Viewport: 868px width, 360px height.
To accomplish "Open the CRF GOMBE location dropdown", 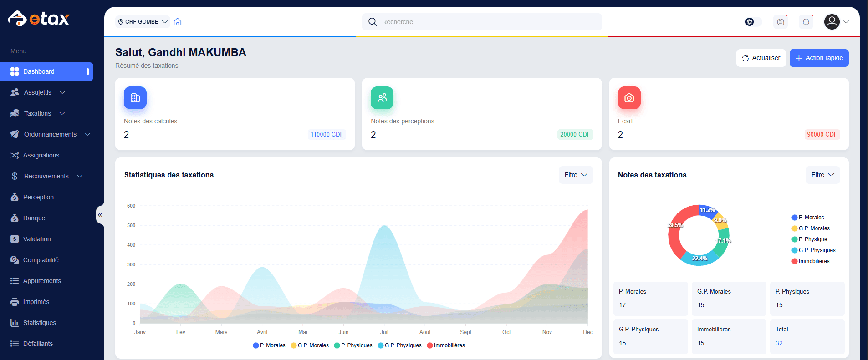I will [143, 22].
